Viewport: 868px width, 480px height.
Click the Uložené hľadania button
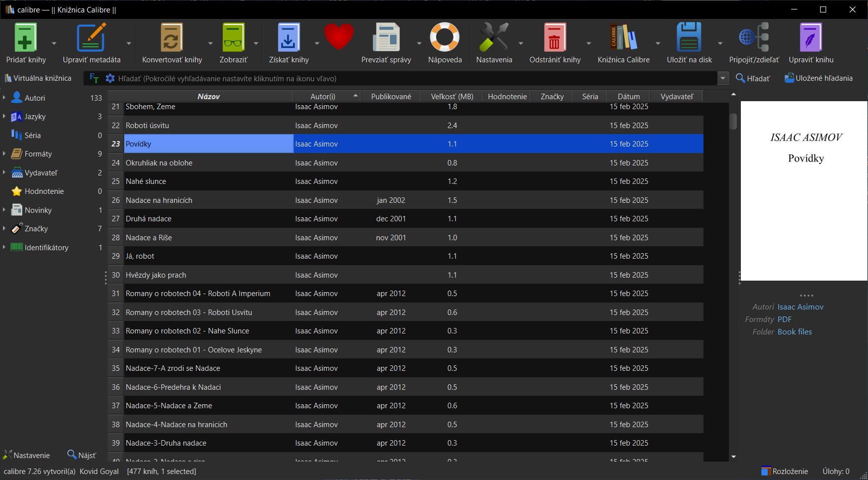(818, 78)
